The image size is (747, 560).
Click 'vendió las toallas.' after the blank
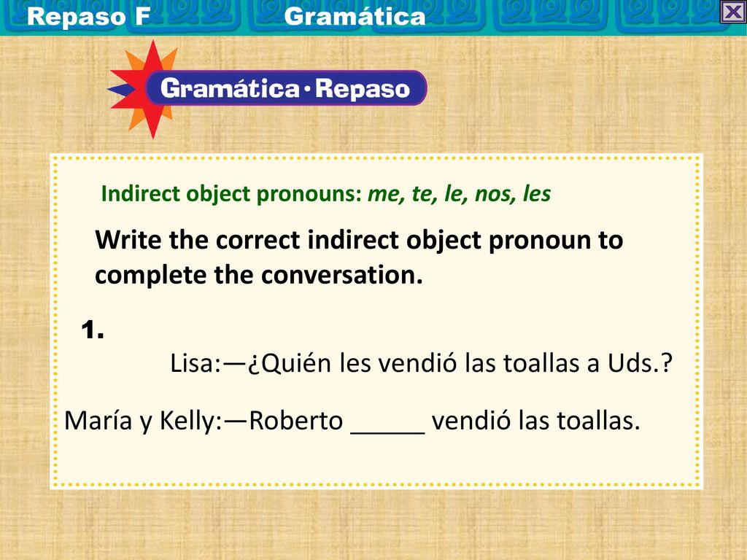click(536, 421)
